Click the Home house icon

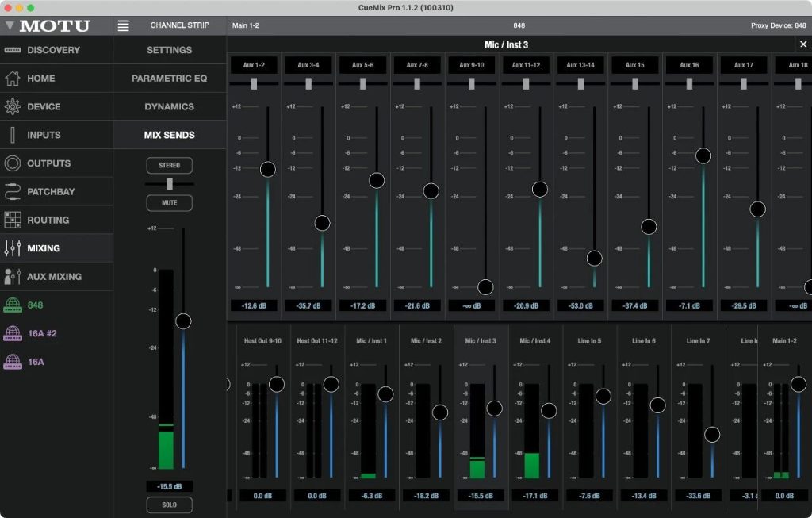coord(12,79)
